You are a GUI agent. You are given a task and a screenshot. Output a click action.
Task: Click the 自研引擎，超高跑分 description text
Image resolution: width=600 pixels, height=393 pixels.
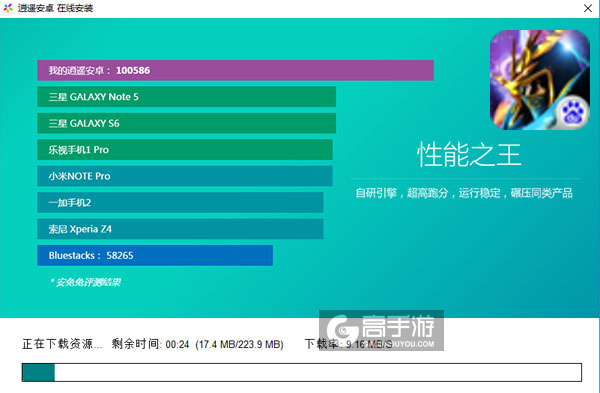(x=464, y=193)
